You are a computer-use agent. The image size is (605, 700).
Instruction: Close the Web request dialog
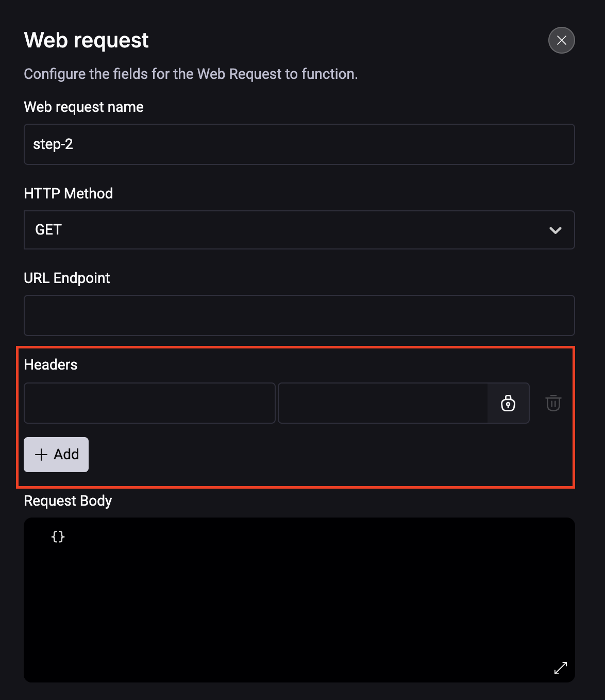pyautogui.click(x=561, y=40)
